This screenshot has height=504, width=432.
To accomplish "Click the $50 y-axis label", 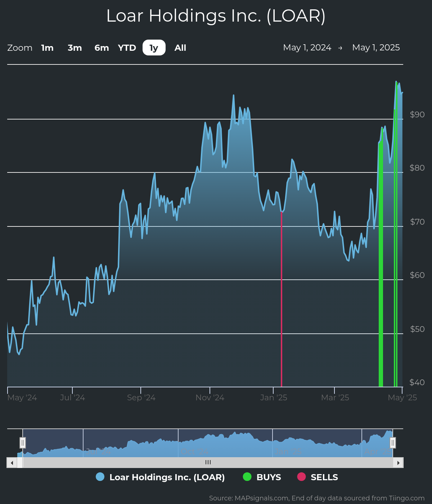I will pyautogui.click(x=417, y=329).
